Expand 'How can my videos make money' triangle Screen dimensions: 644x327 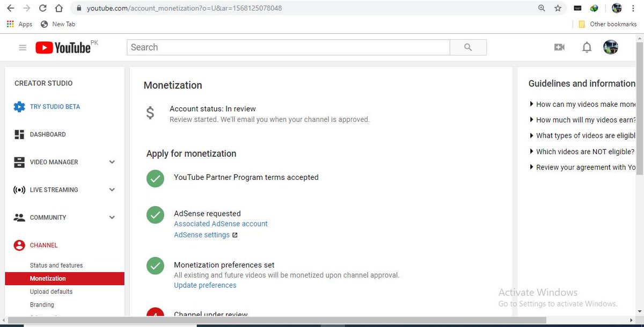[x=531, y=104]
